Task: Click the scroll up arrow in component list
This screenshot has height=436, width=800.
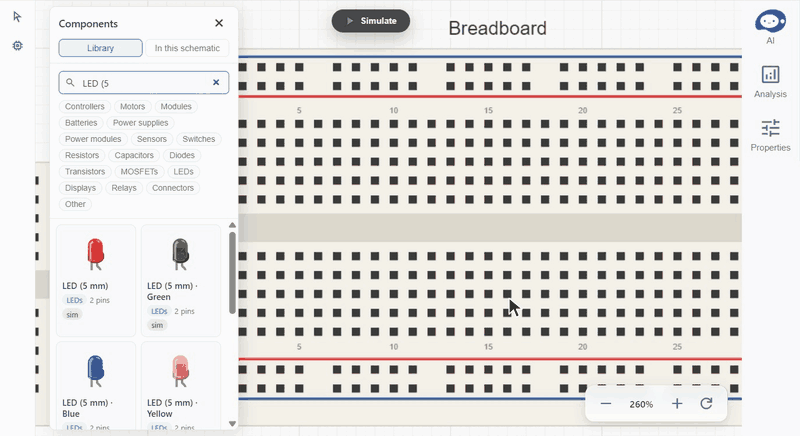Action: coord(232,225)
